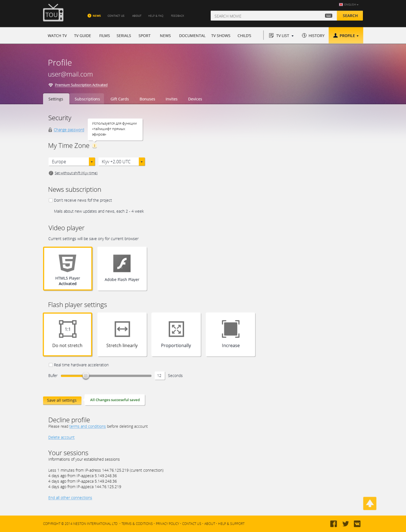This screenshot has height=532, width=406.
Task: Open the TV GUIDE menu item
Action: point(82,35)
